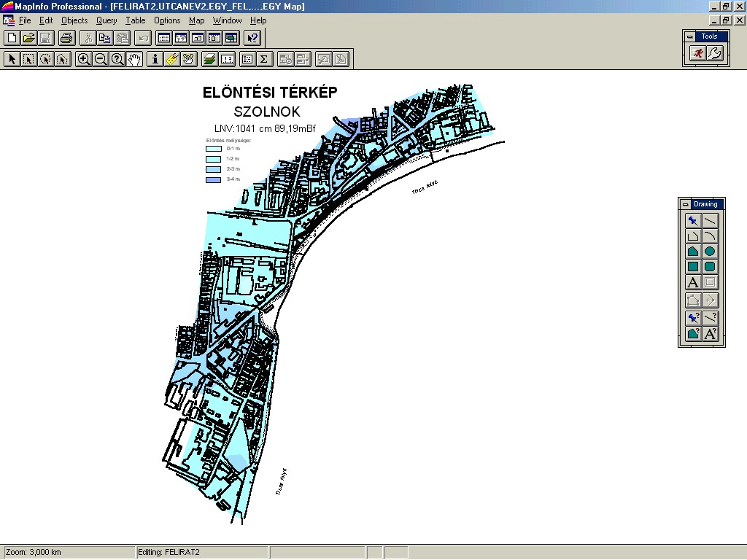Click the Editing: FELIRAT2 status field

pyautogui.click(x=202, y=553)
